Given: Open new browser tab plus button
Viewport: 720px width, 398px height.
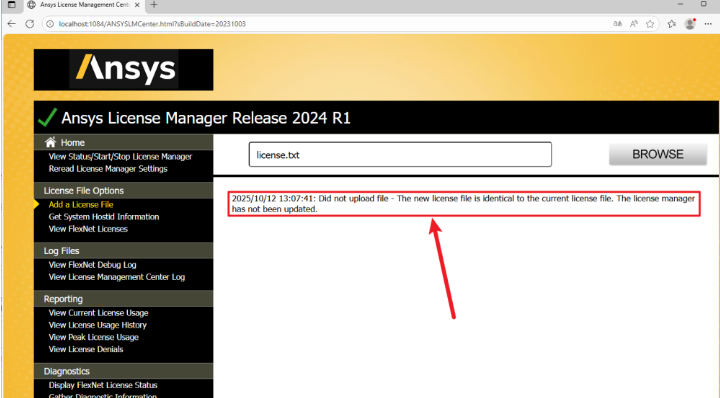Looking at the screenshot, I should tap(154, 5).
